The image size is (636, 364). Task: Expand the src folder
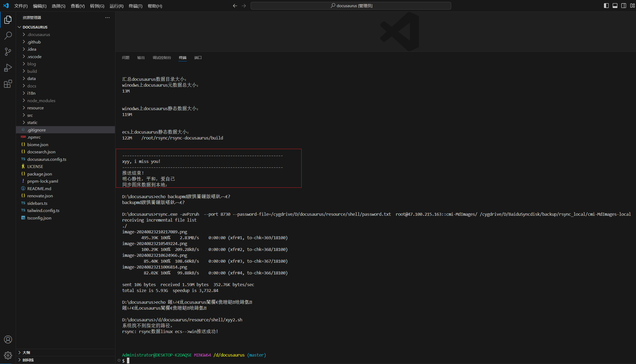65,115
